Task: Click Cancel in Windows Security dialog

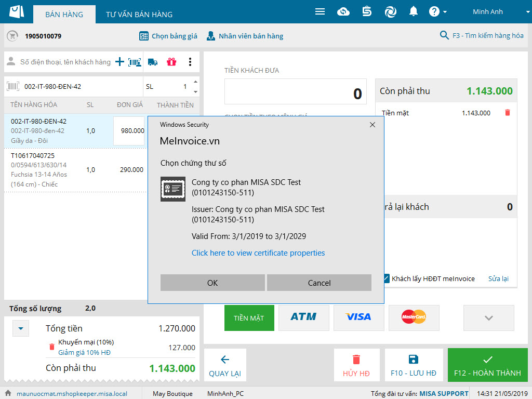Action: coord(319,283)
